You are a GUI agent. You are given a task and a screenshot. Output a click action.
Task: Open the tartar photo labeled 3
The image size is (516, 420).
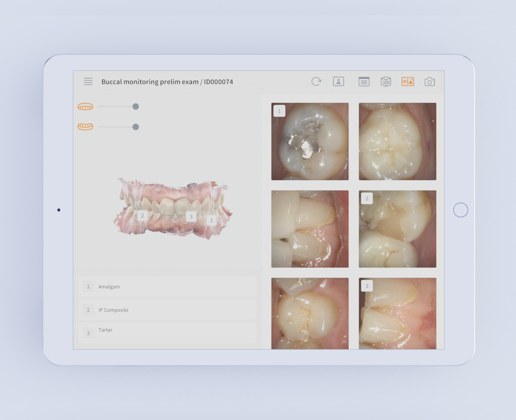pos(397,313)
